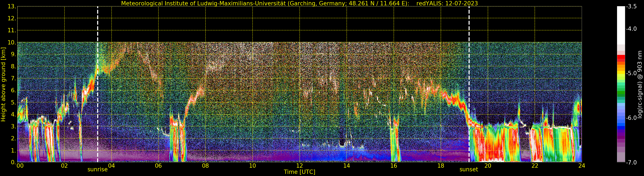Click the 'Time [UTC]' axis label

pos(300,172)
